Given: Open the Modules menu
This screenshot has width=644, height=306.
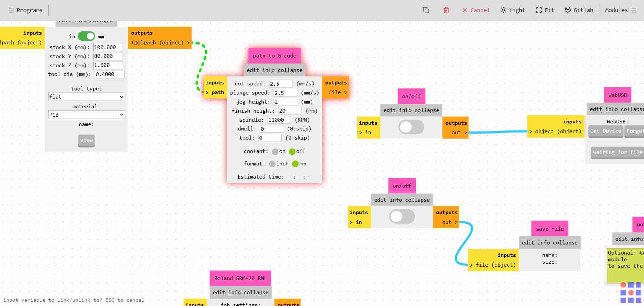Looking at the screenshot, I should (x=621, y=10).
